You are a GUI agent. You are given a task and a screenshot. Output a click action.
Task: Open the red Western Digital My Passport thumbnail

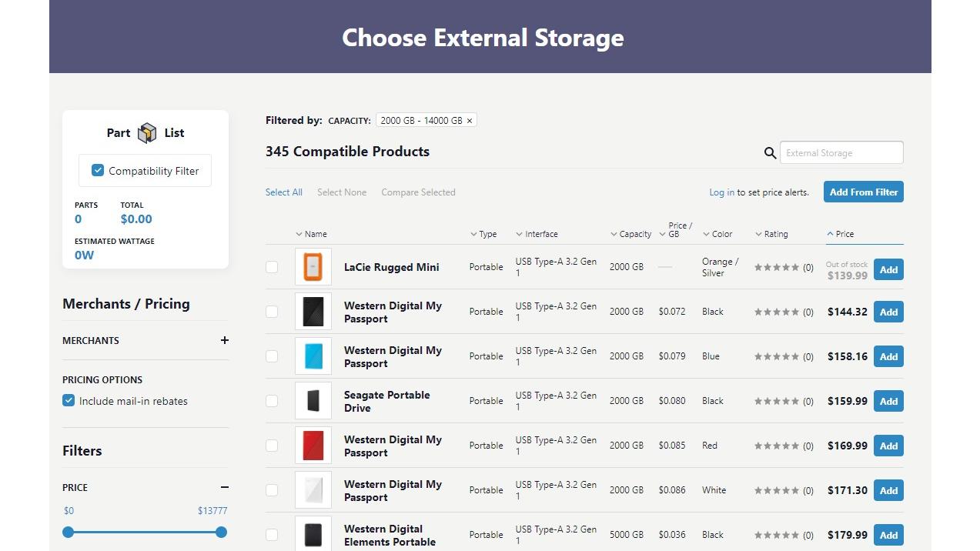pyautogui.click(x=313, y=446)
